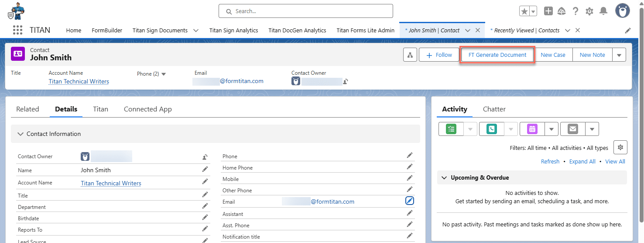Viewport: 644px width, 243px height.
Task: Open the Help question mark icon
Action: pyautogui.click(x=576, y=11)
